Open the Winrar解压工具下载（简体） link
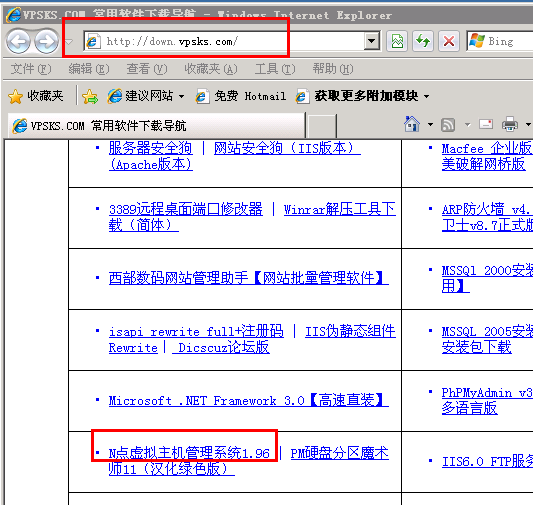 [x=339, y=209]
